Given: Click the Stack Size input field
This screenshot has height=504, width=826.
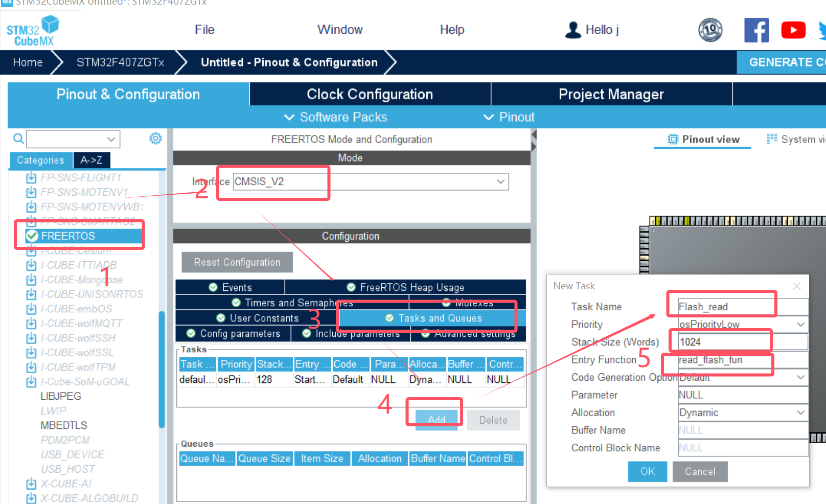Looking at the screenshot, I should (x=743, y=342).
